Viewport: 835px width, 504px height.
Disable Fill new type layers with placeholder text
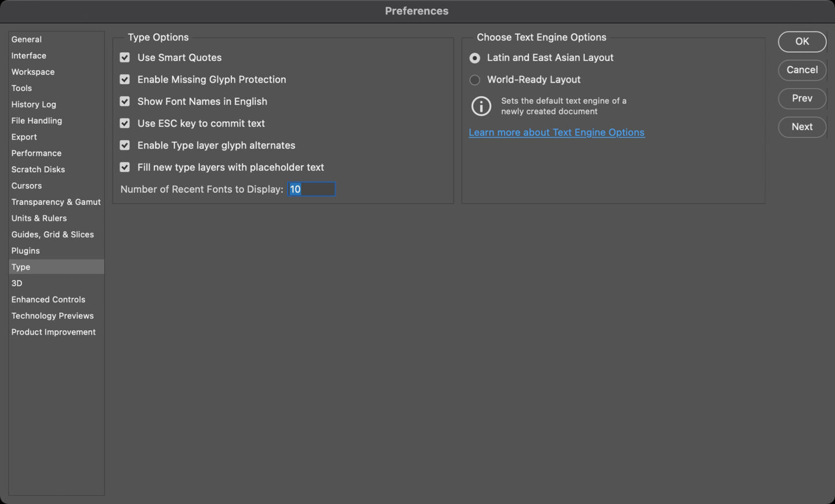coord(125,167)
